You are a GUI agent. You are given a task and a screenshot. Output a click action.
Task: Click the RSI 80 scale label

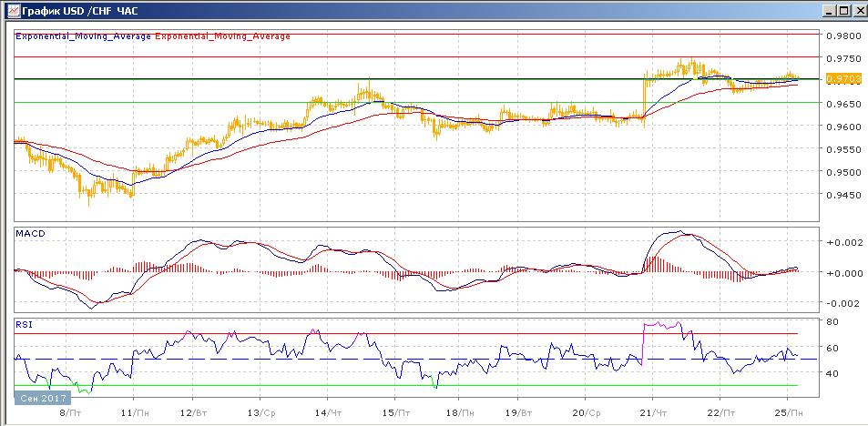832,322
